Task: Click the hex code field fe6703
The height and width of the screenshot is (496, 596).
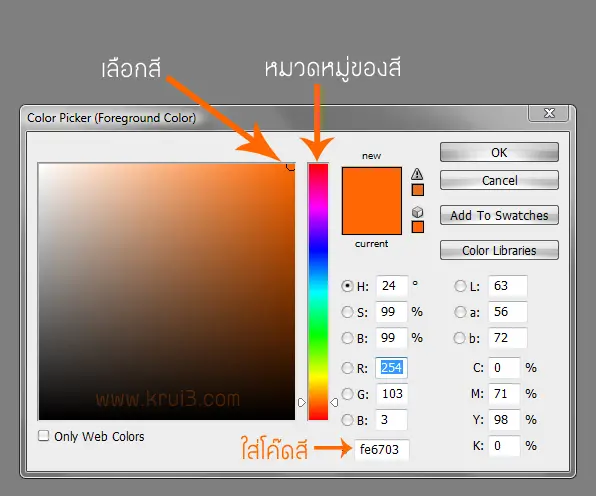Action: click(x=382, y=450)
